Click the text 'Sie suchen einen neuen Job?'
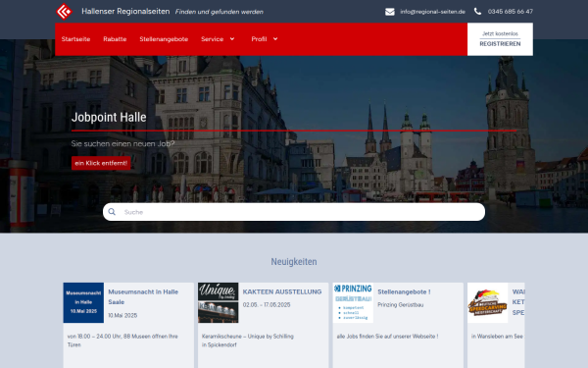 click(x=123, y=143)
